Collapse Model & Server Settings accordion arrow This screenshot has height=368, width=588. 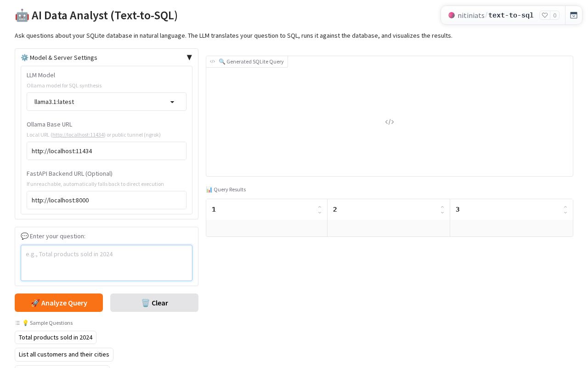point(189,57)
